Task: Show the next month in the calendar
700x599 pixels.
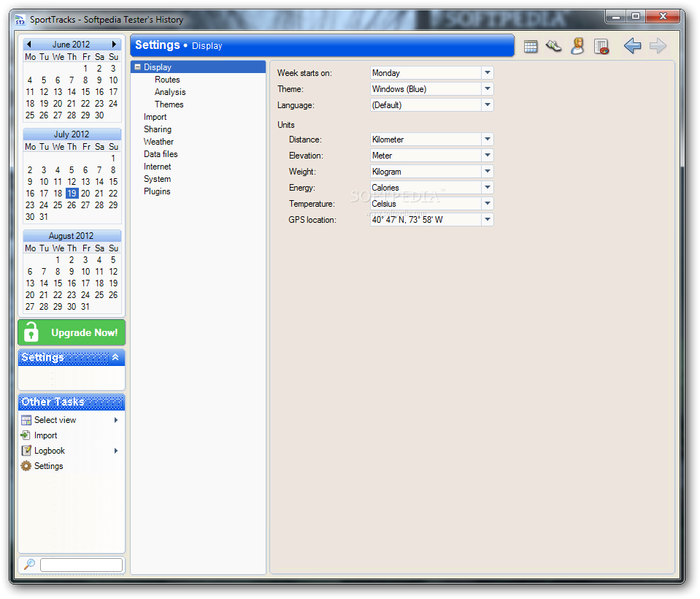Action: point(114,45)
